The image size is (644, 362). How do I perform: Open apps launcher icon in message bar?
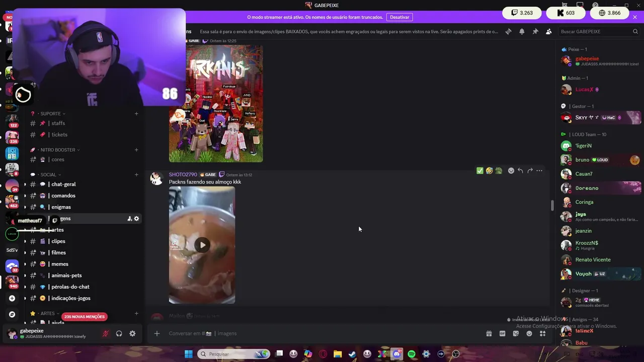coord(542,333)
